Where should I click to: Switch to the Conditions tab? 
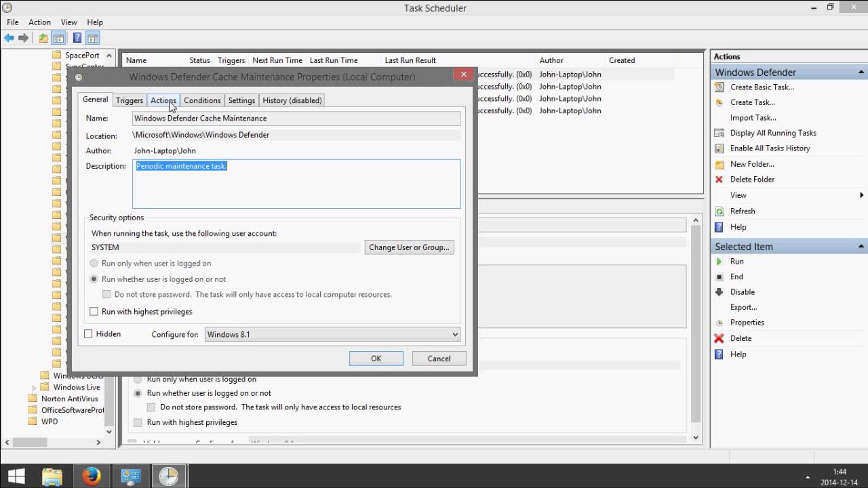[202, 100]
